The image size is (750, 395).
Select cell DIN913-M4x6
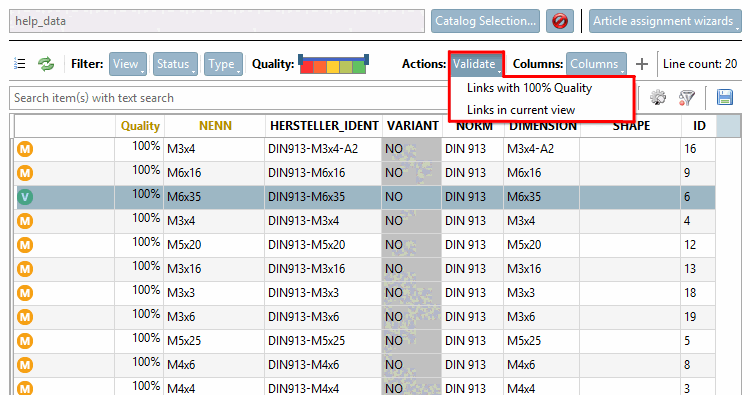pos(323,365)
